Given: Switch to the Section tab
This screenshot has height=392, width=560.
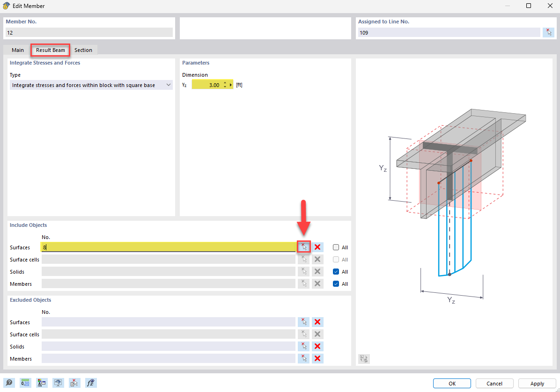Looking at the screenshot, I should (x=83, y=50).
